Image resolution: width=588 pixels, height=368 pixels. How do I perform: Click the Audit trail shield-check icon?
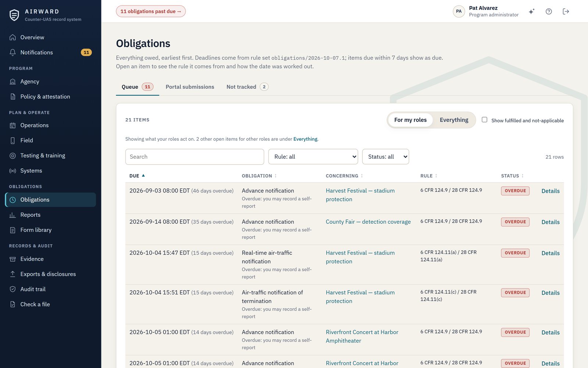[12, 289]
